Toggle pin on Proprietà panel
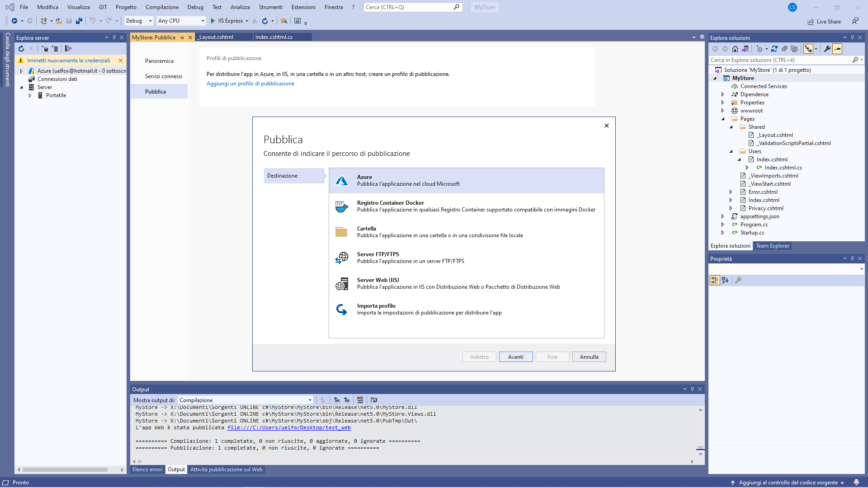Viewport: 868px width, 488px height. click(x=852, y=258)
